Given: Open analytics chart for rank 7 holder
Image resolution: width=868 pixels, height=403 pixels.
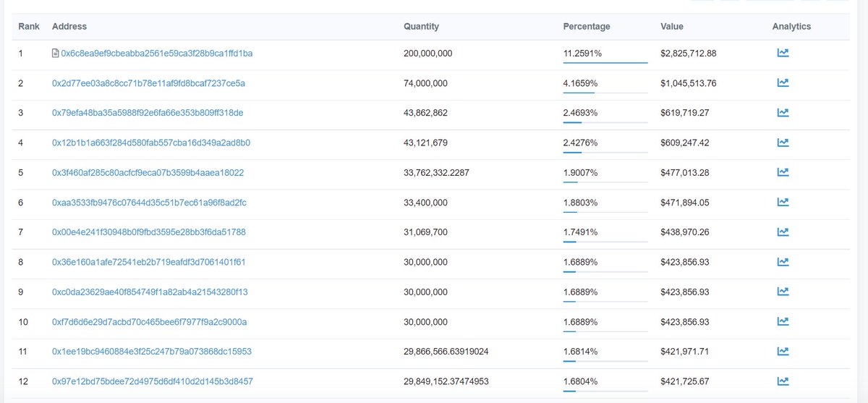Looking at the screenshot, I should [x=783, y=232].
